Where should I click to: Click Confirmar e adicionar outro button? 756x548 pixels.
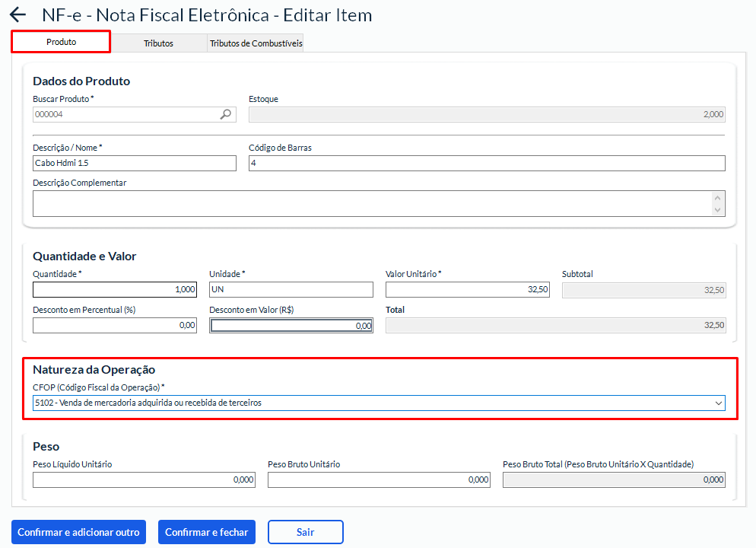(78, 532)
